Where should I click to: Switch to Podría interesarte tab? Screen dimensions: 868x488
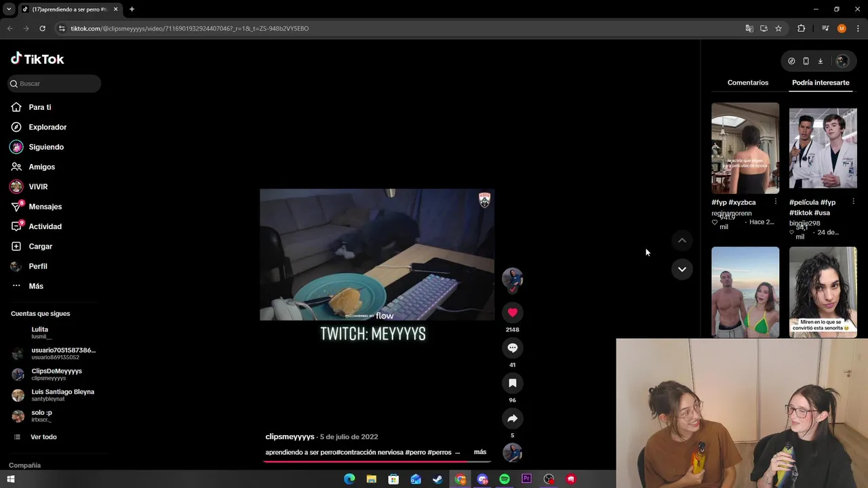(x=821, y=83)
